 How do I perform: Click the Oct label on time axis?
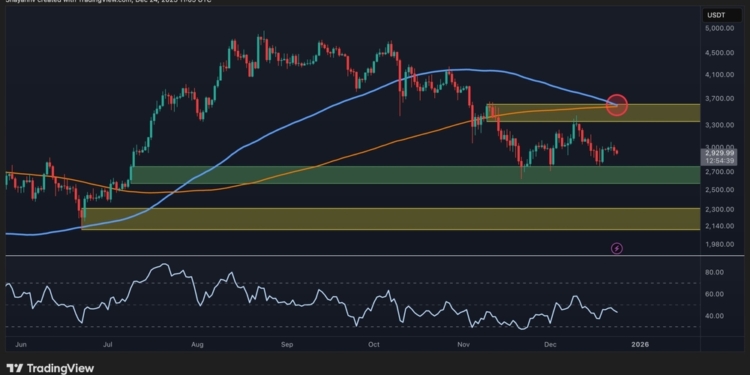click(374, 344)
